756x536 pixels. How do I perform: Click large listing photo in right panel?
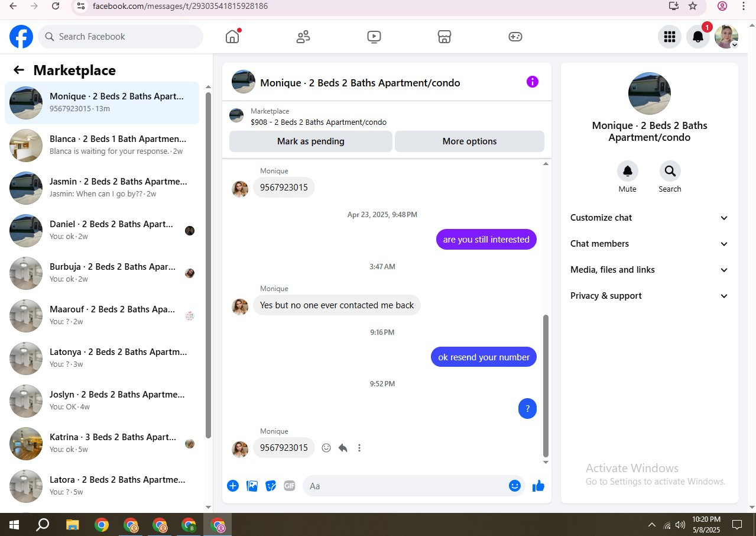650,93
